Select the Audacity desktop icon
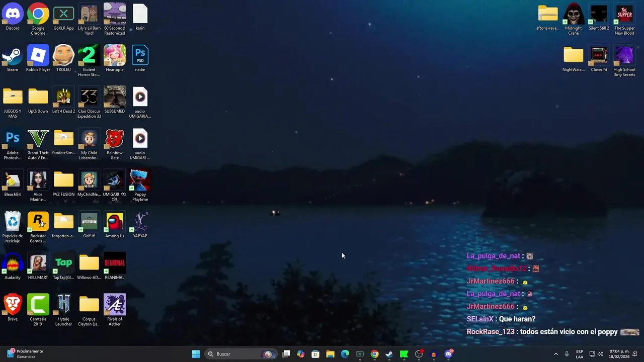This screenshot has width=644, height=362. tap(13, 266)
